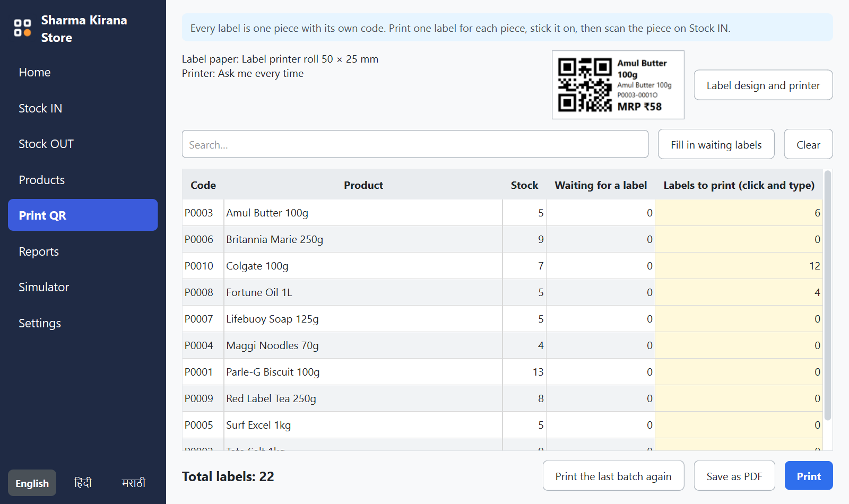Edit labels to print for Amul Butter 100g

[x=739, y=213]
